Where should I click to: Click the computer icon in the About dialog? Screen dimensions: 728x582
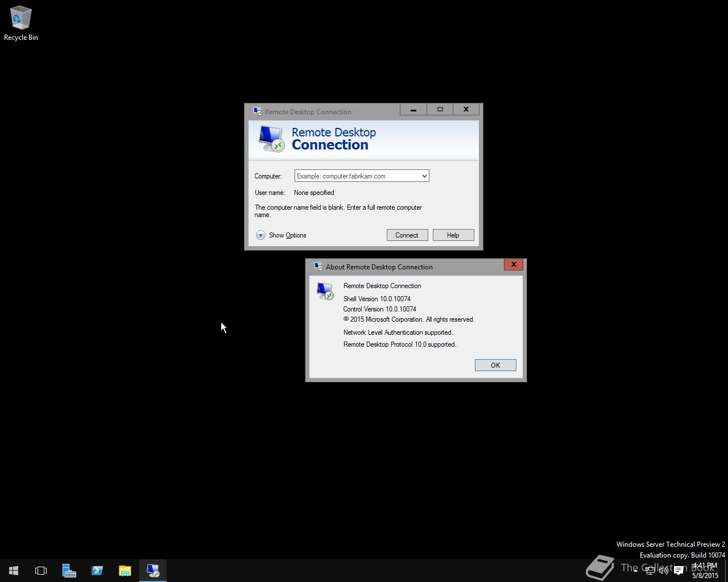coord(325,291)
